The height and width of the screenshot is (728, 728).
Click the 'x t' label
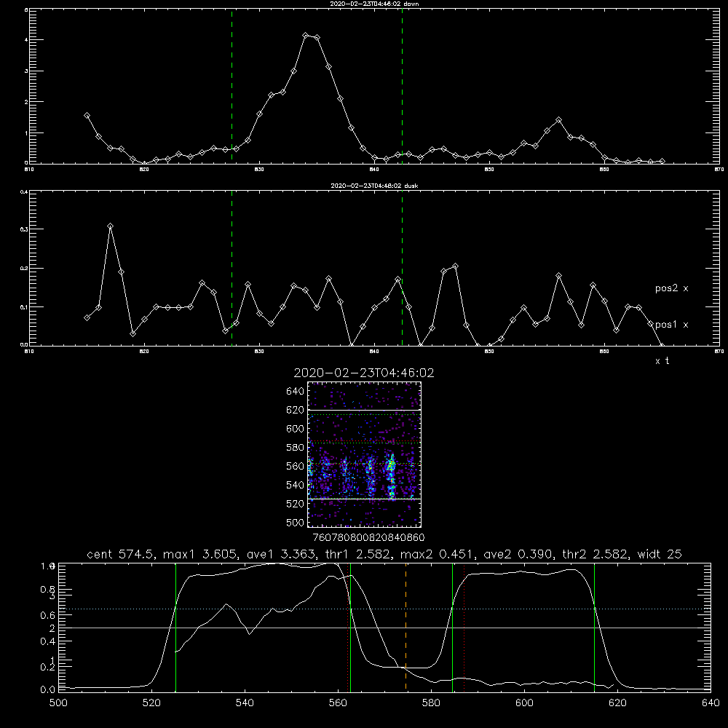pyautogui.click(x=662, y=360)
